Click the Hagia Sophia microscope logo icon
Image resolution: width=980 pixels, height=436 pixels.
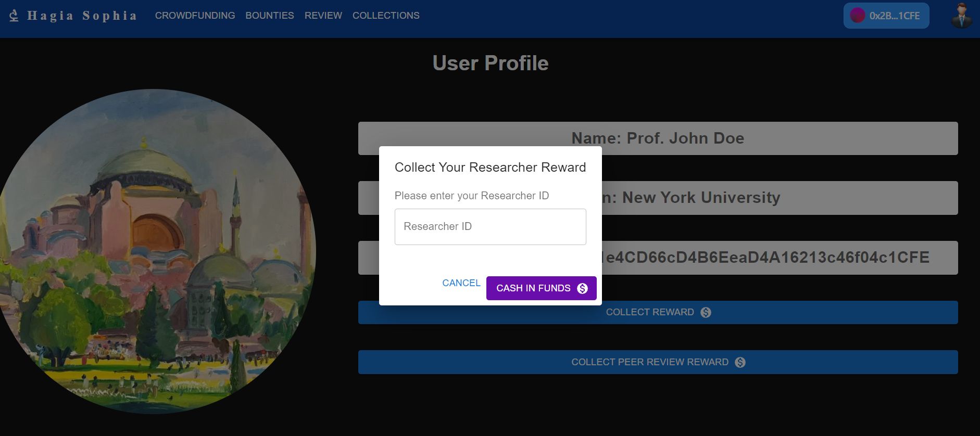coord(14,16)
